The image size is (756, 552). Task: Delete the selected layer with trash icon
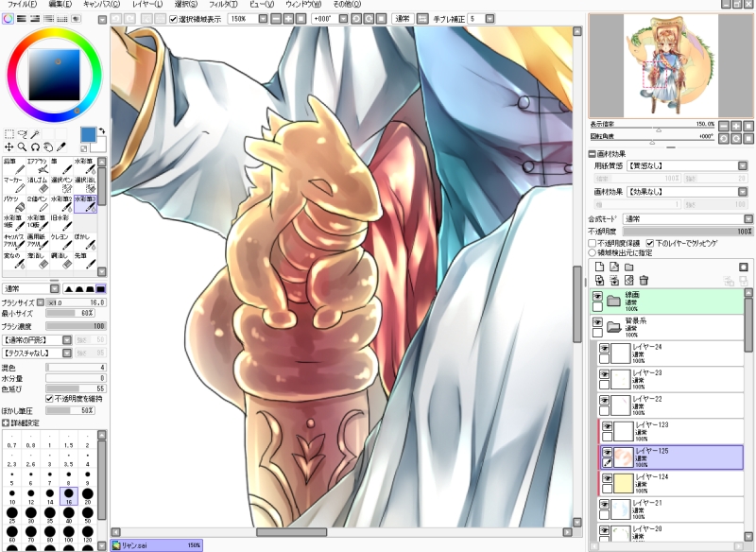click(x=644, y=280)
